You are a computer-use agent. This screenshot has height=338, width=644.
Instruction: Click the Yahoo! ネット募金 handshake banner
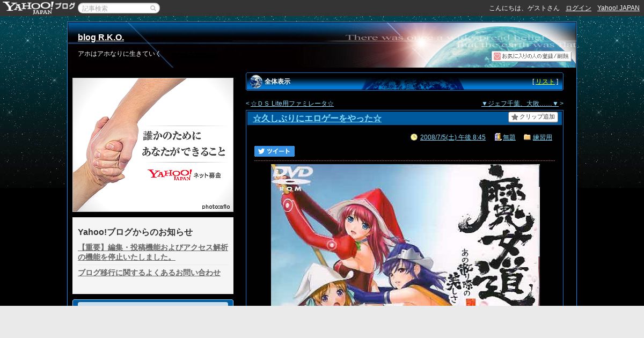click(x=153, y=145)
